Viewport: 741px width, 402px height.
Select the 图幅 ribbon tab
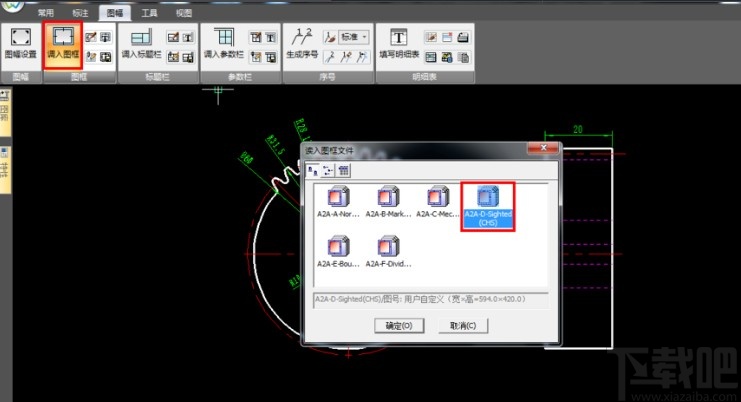pos(115,13)
